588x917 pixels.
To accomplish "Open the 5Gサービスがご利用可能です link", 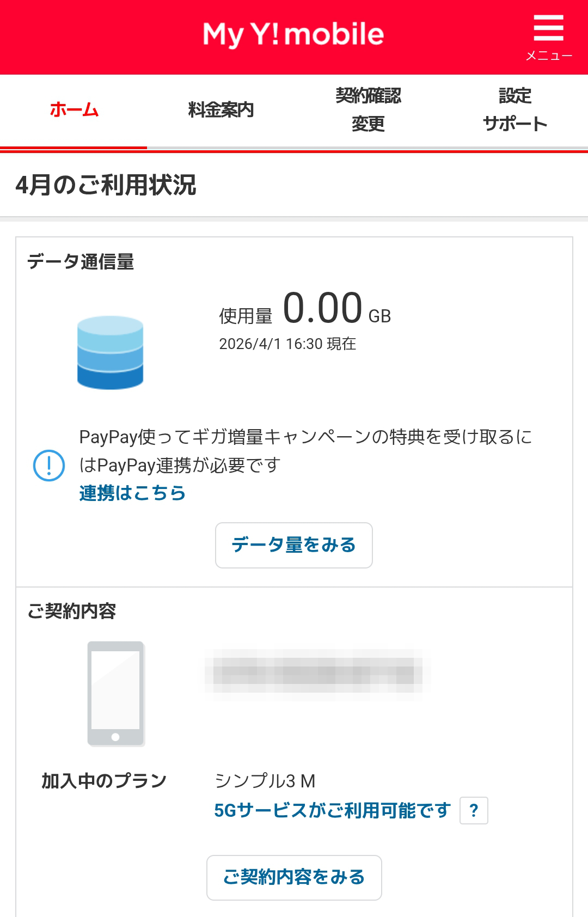I will point(332,811).
